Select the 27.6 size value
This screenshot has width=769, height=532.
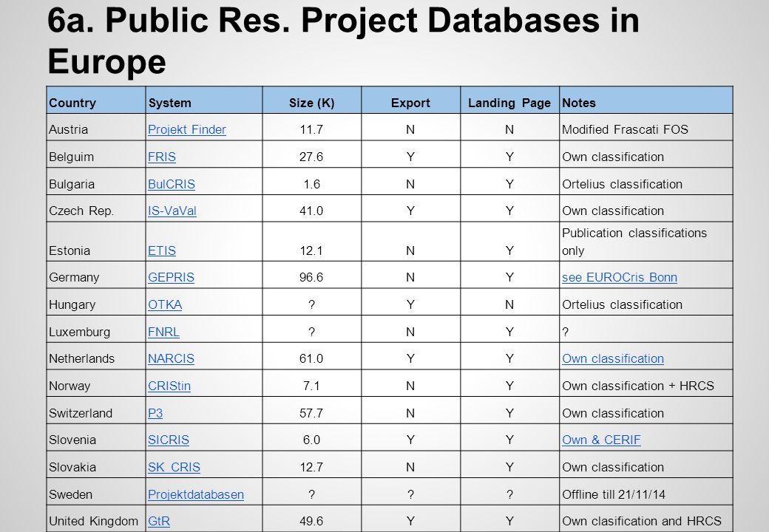click(311, 157)
